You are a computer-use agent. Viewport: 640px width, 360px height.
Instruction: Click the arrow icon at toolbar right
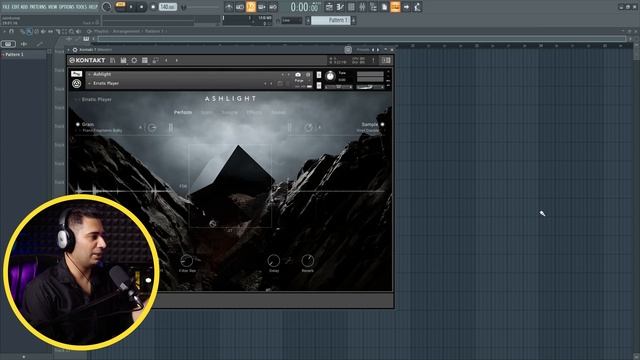pyautogui.click(x=406, y=7)
